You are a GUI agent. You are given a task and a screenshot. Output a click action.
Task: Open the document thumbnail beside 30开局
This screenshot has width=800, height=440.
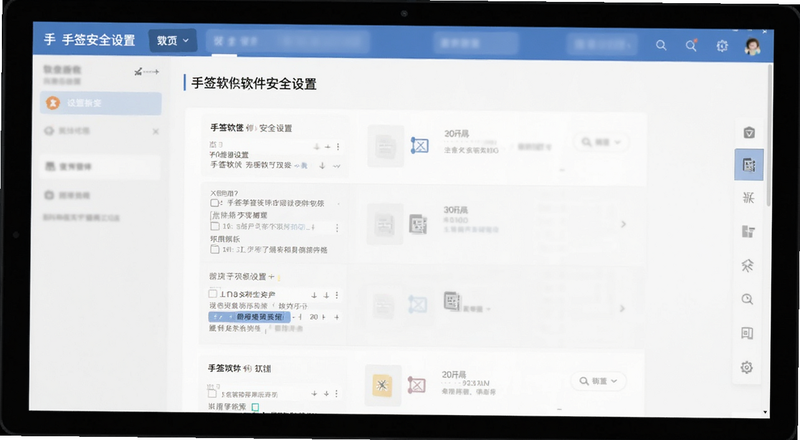[x=385, y=224]
